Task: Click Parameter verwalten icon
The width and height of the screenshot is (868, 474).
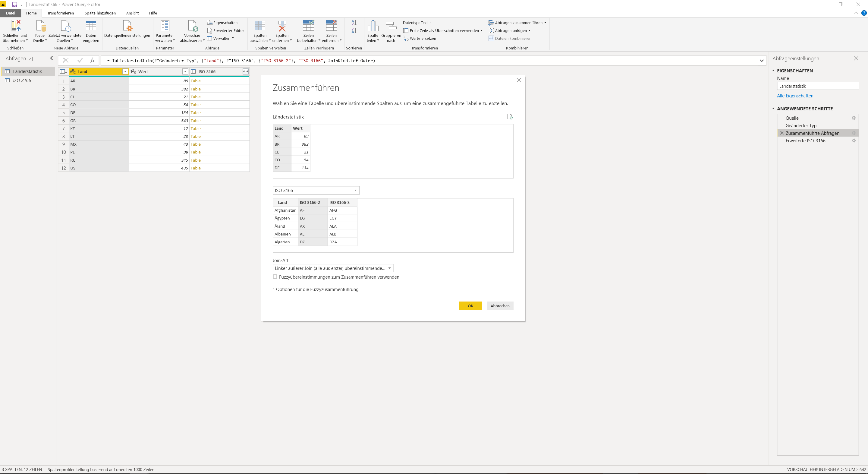Action: [165, 26]
